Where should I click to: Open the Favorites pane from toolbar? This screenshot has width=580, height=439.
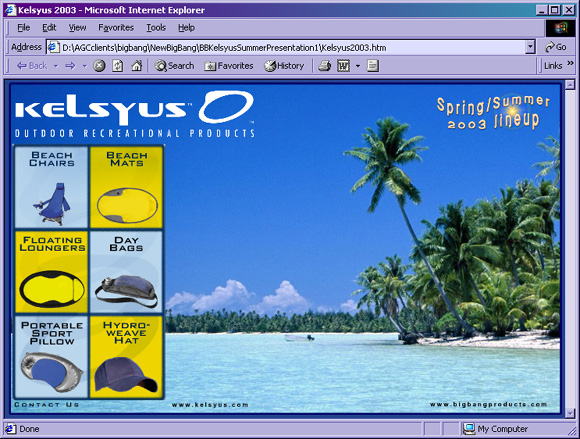[229, 66]
